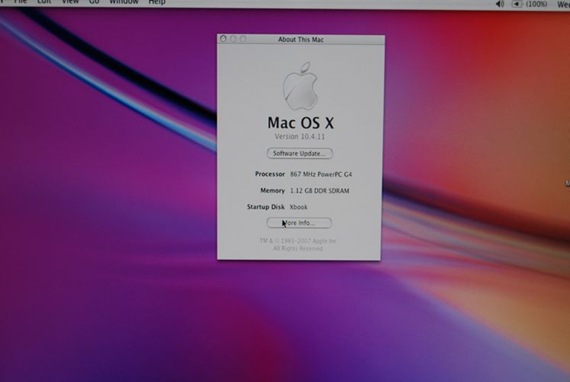Click the More Info button

[299, 223]
